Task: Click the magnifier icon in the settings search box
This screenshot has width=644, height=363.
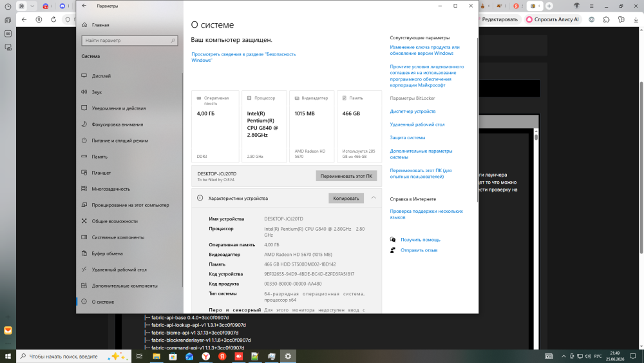Action: pyautogui.click(x=173, y=40)
